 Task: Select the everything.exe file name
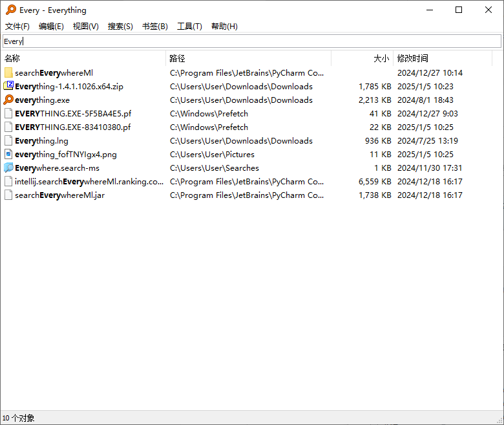(42, 100)
